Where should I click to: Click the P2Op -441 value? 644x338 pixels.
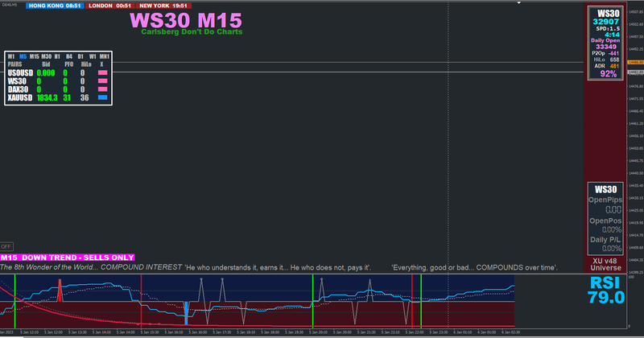(x=605, y=53)
